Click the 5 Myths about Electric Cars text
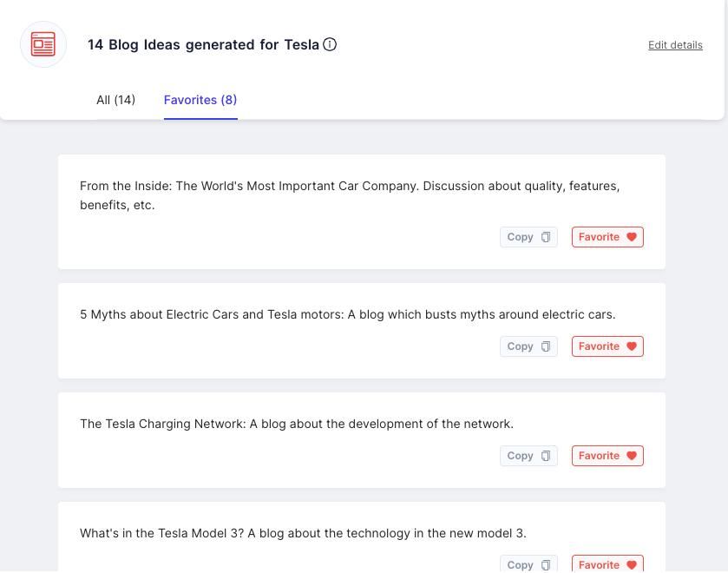This screenshot has height=573, width=728. click(x=347, y=314)
